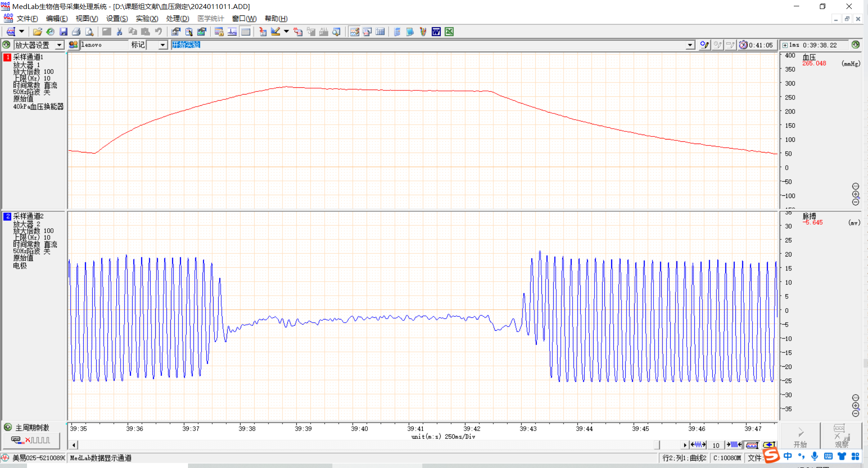Click the horizontal time scrollbar left arrow
Image resolution: width=868 pixels, height=468 pixels.
pyautogui.click(x=74, y=445)
